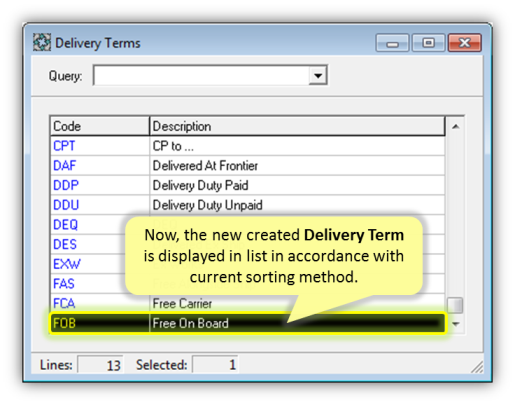Viewport: 515px width, 405px height.
Task: Click the Delivery Terms window app icon
Action: (x=42, y=42)
